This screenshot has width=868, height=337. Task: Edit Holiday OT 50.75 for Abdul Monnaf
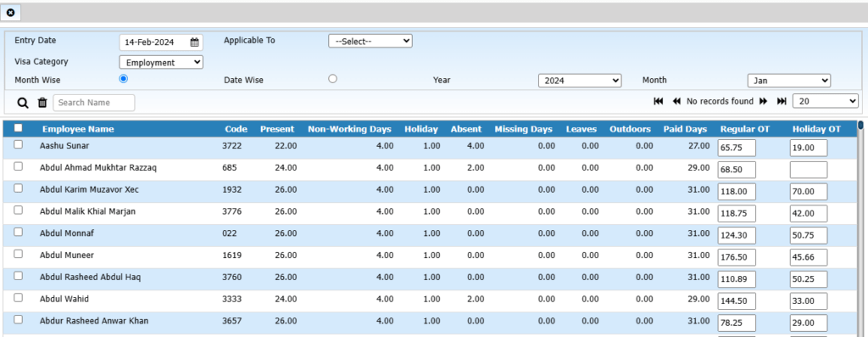click(x=809, y=236)
